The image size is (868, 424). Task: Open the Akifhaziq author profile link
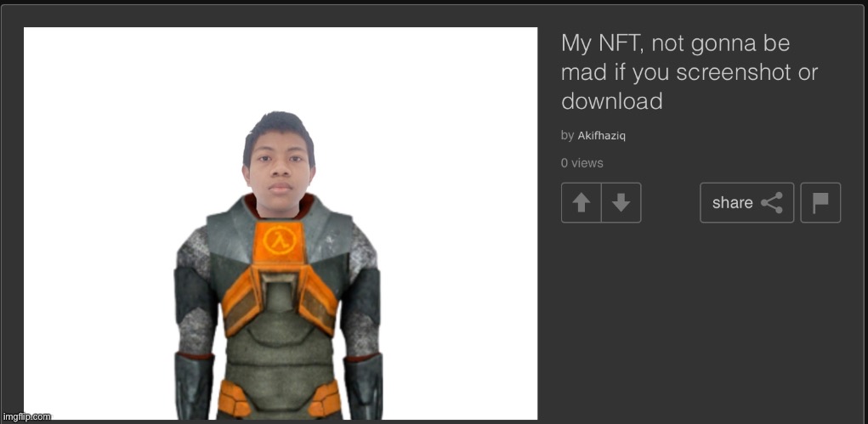[601, 136]
